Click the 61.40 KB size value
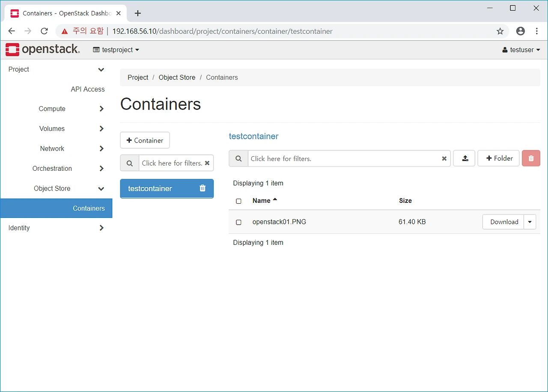Viewport: 548px width, 392px height. 412,222
